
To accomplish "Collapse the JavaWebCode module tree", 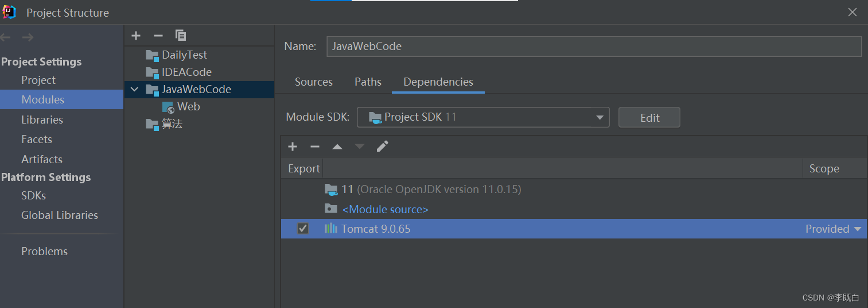I will click(134, 89).
